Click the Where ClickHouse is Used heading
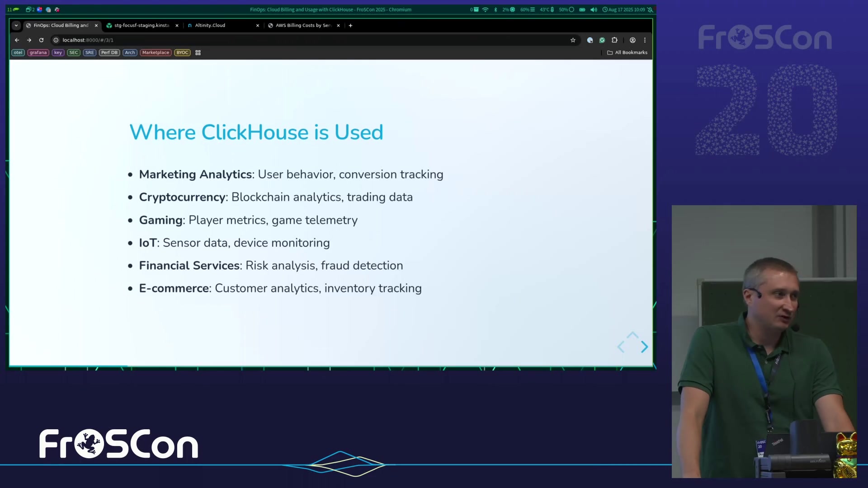Image resolution: width=868 pixels, height=488 pixels. pyautogui.click(x=256, y=132)
